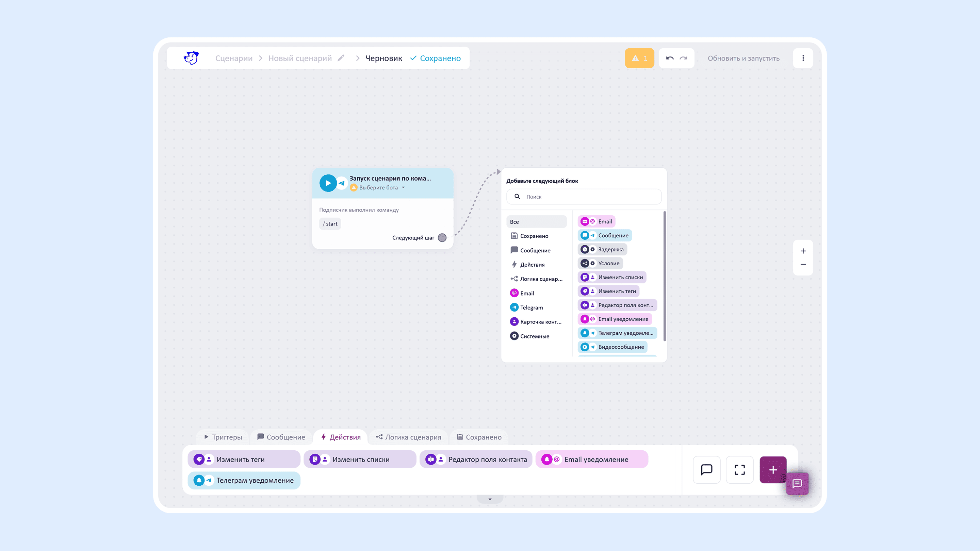980x551 pixels.
Task: Select the 'Telegram' category in block list
Action: [x=531, y=307]
